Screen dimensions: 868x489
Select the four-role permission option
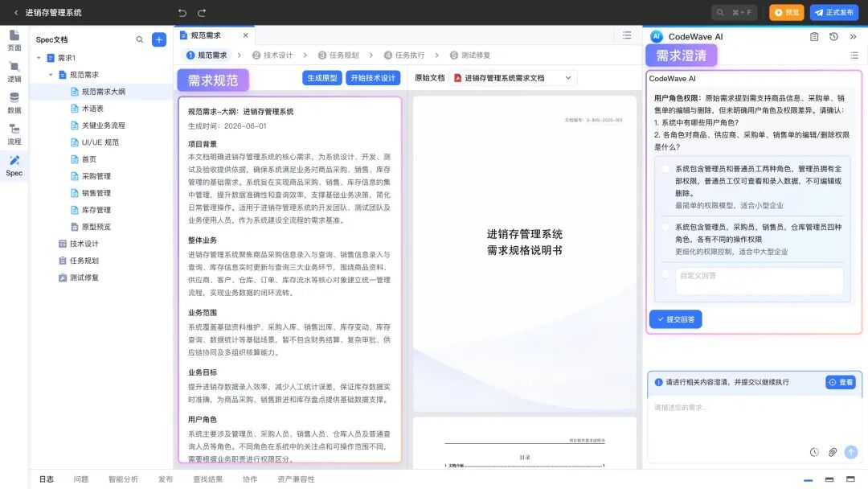pos(666,227)
